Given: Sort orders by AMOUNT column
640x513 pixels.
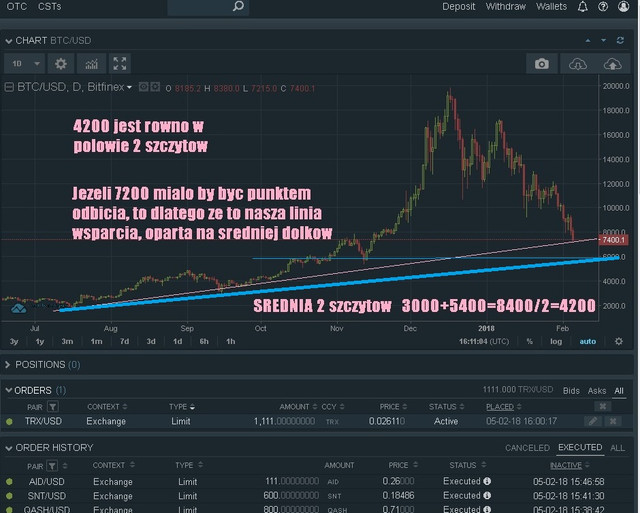Looking at the screenshot, I should click(x=298, y=407).
